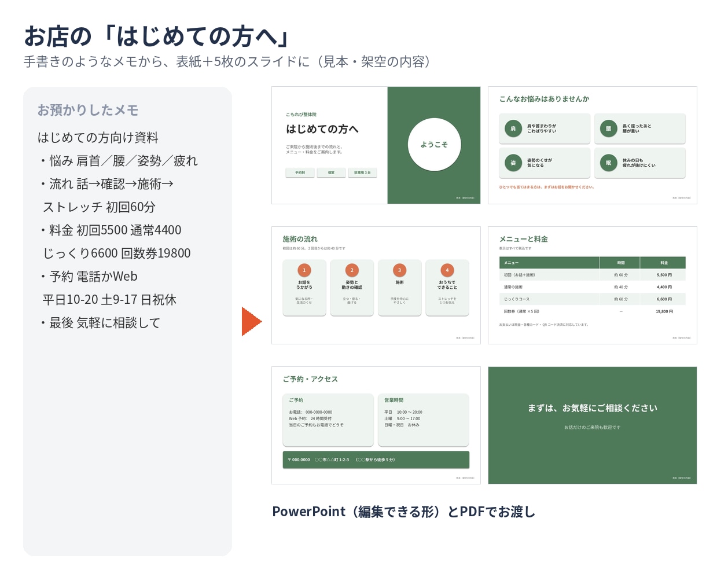Viewport: 706px width, 588px height.
Task: Click the 肩 circle icon on the worries slide
Action: coord(513,128)
